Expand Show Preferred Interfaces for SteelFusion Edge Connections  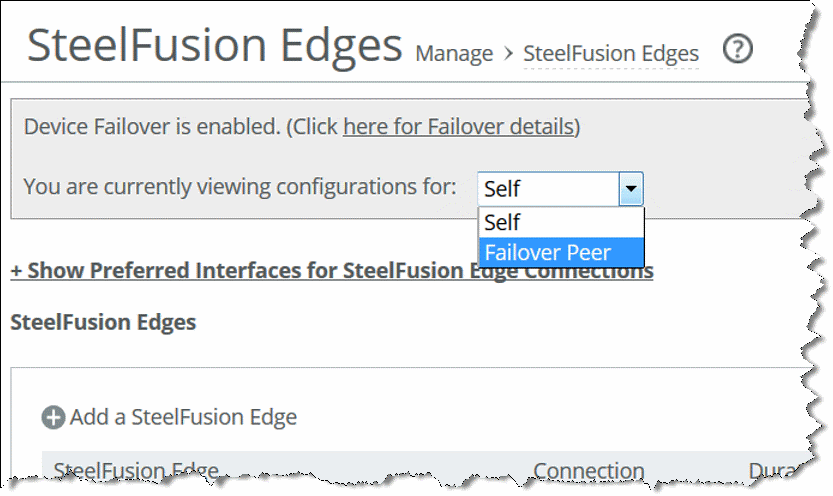pos(332,270)
